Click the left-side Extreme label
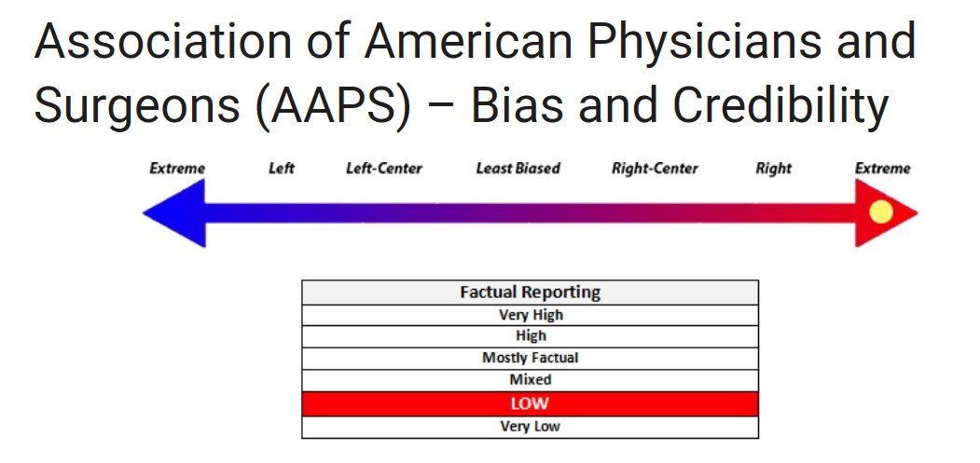The width and height of the screenshot is (980, 463). (x=177, y=169)
